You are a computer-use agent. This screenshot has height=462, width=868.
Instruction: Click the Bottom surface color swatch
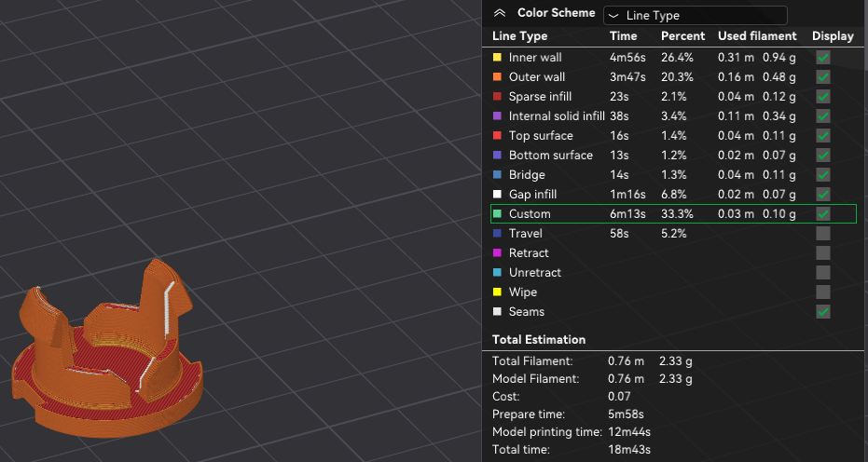click(x=497, y=155)
